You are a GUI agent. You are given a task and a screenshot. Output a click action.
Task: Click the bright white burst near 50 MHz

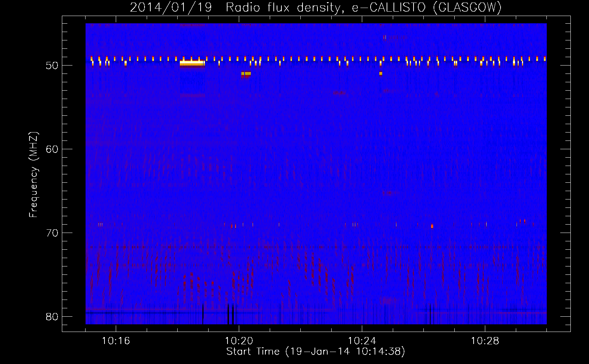(x=192, y=63)
